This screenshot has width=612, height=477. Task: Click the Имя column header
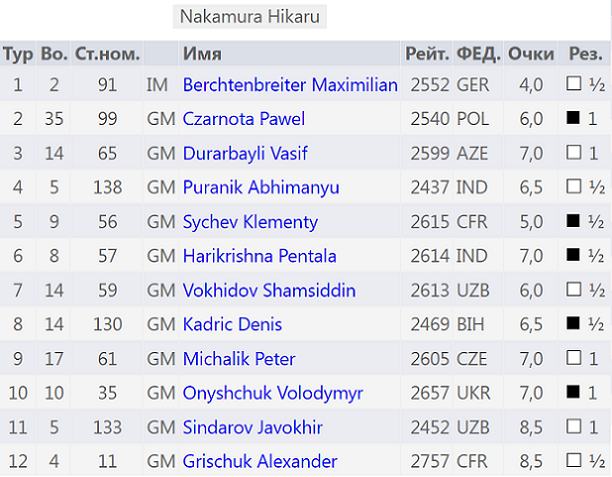tap(203, 53)
